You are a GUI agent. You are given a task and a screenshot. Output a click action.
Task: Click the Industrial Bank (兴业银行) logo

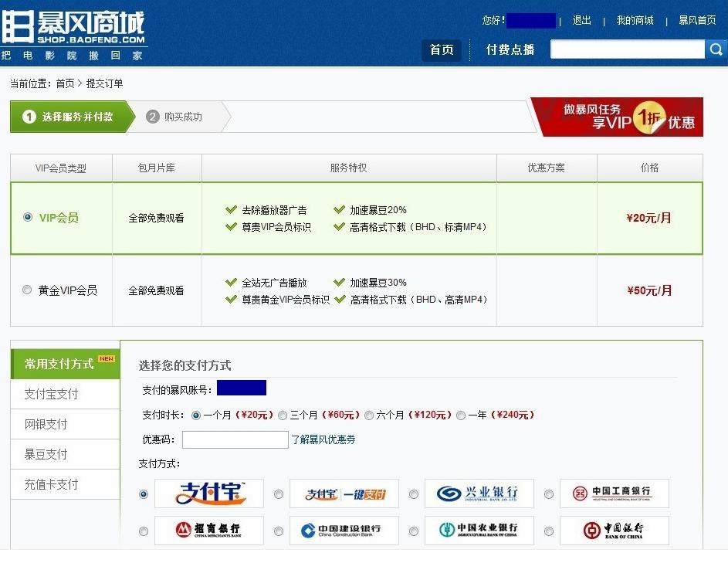point(479,494)
